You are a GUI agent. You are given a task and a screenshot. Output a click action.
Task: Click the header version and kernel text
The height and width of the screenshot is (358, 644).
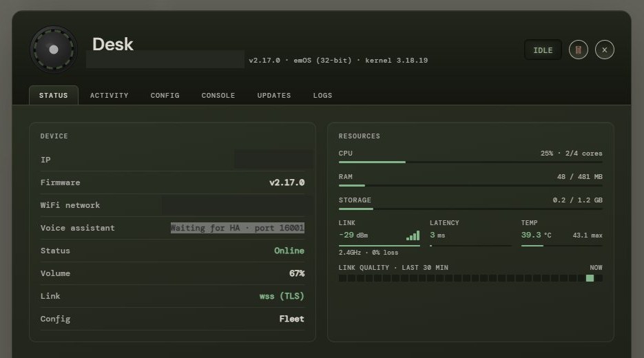coord(338,61)
